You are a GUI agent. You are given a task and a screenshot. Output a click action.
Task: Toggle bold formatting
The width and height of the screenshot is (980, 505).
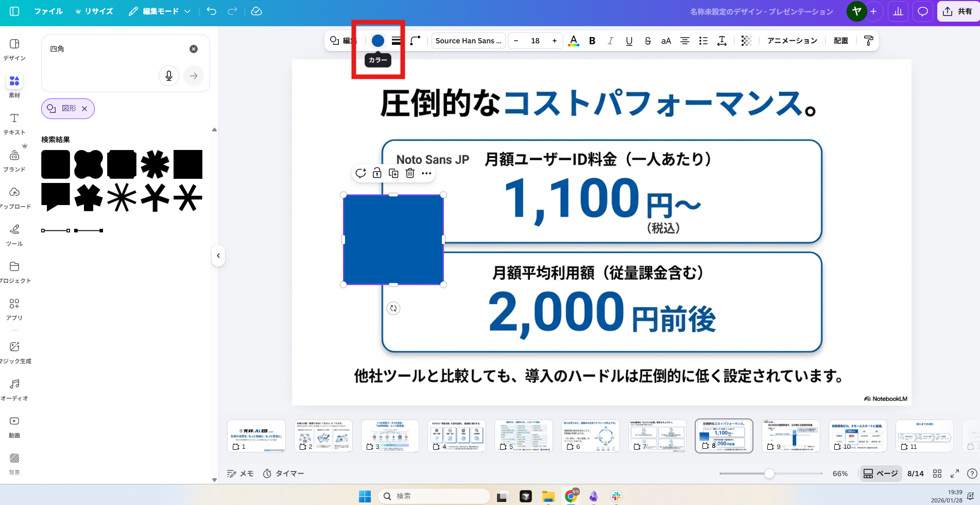point(592,40)
